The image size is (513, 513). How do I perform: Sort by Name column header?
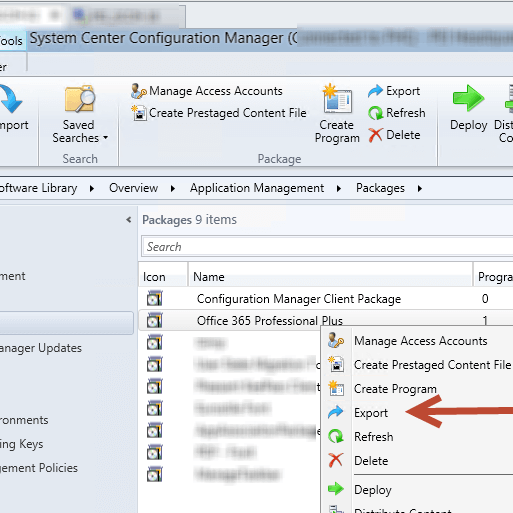point(331,276)
